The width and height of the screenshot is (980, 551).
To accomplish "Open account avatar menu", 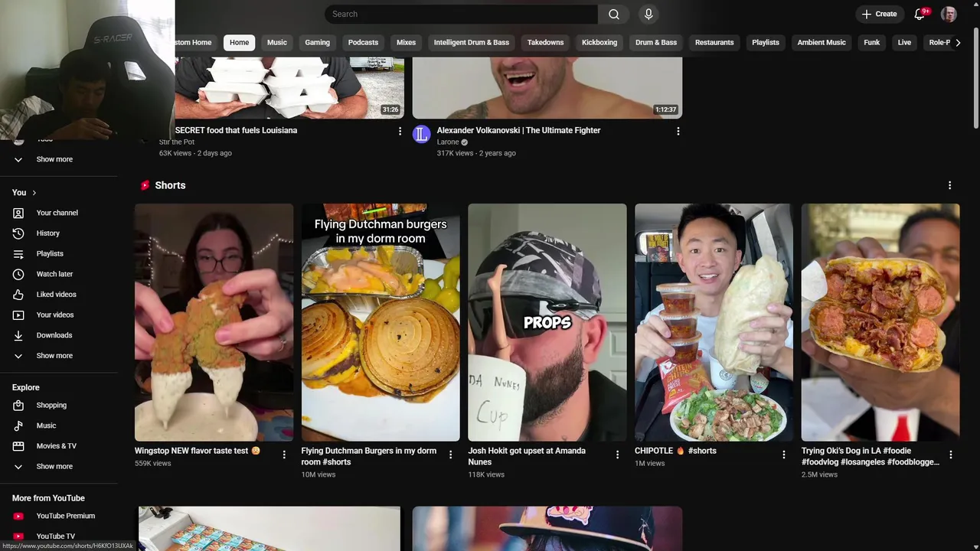I will pyautogui.click(x=949, y=14).
